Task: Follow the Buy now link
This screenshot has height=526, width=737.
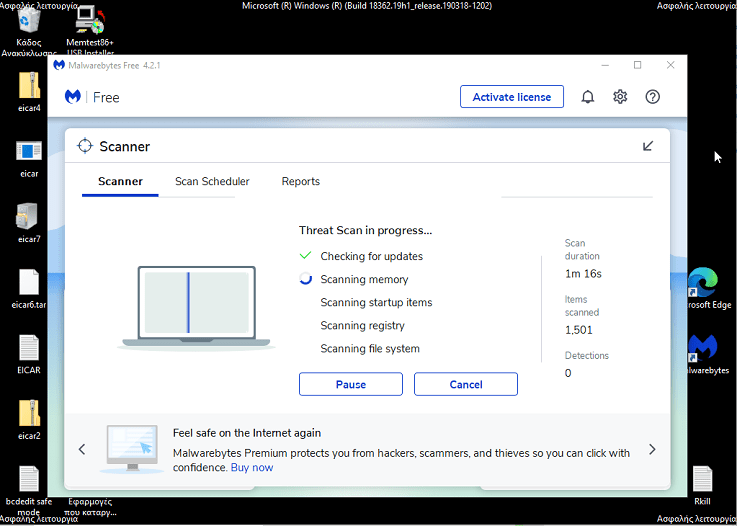Action: click(x=252, y=467)
